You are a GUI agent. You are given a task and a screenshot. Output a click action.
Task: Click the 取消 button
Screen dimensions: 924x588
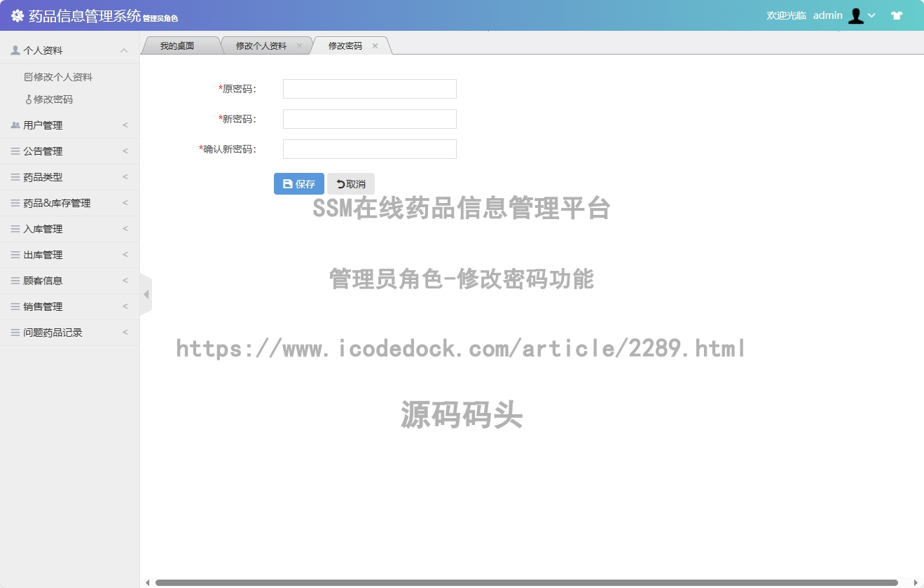pyautogui.click(x=351, y=184)
